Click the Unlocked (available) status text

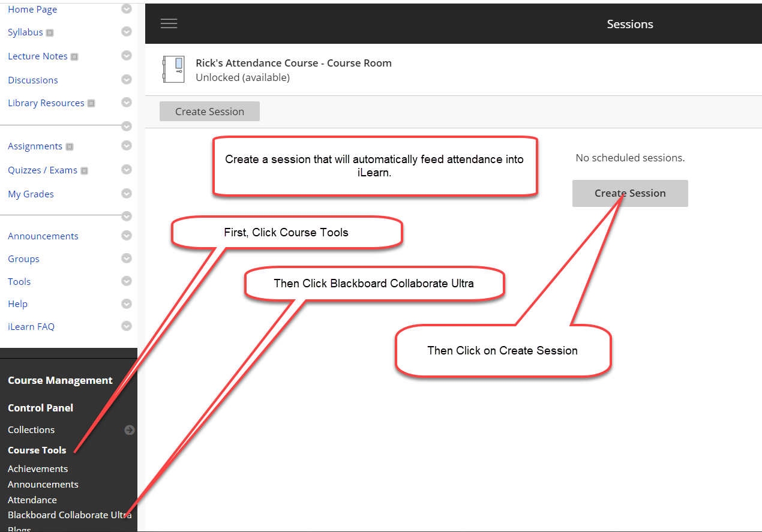point(242,78)
